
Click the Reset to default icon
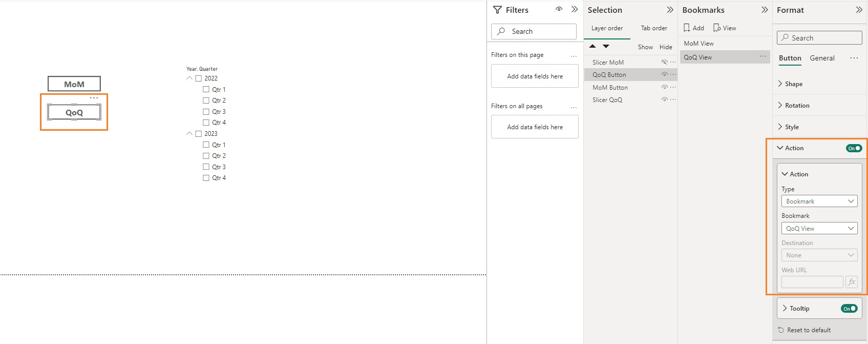[x=781, y=330]
